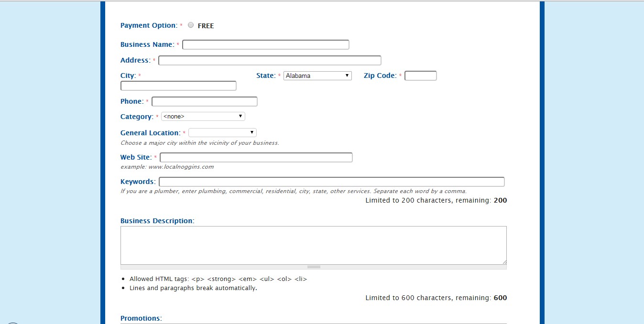Click the Web Site label

click(x=136, y=157)
